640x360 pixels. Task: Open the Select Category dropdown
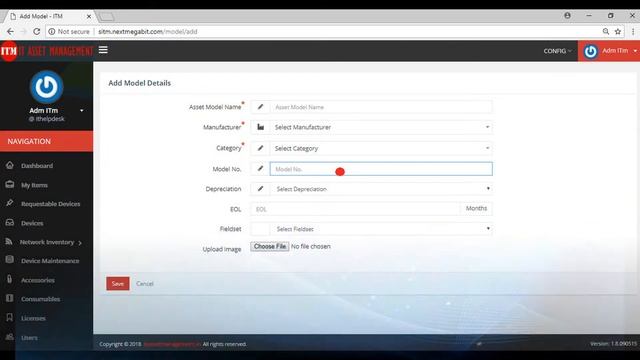point(381,148)
